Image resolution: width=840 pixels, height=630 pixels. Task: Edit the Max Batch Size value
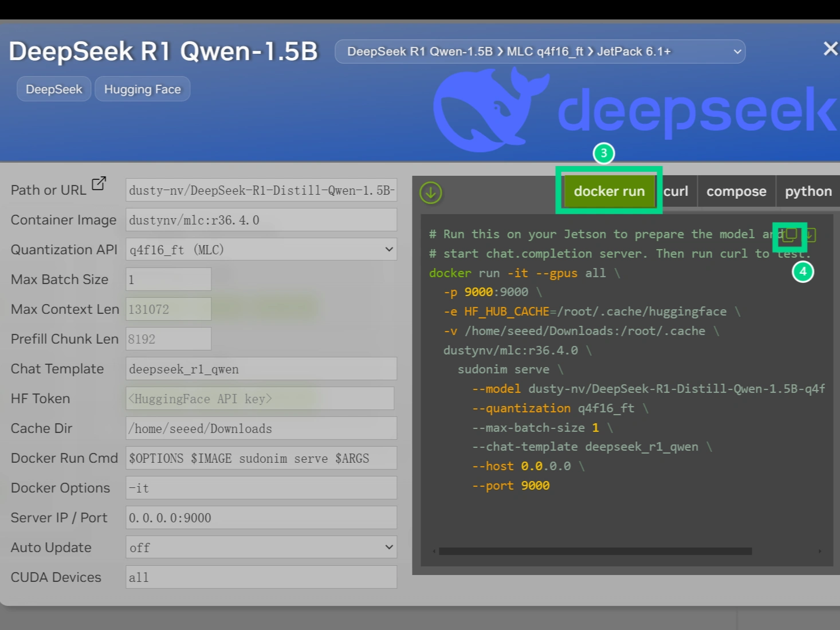[168, 279]
